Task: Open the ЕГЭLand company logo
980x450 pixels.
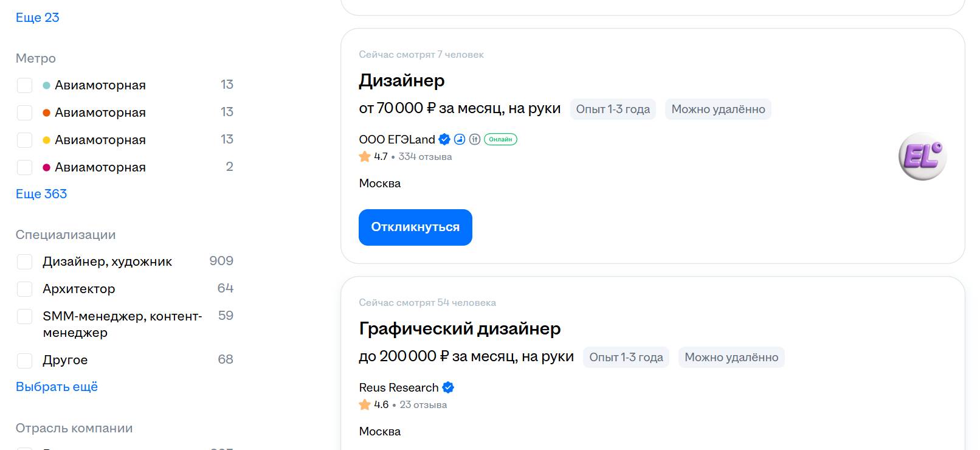Action: click(922, 156)
